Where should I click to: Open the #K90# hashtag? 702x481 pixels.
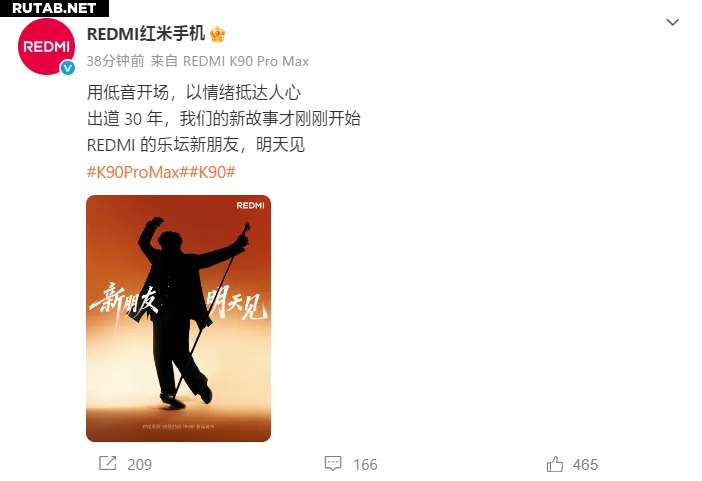click(210, 172)
